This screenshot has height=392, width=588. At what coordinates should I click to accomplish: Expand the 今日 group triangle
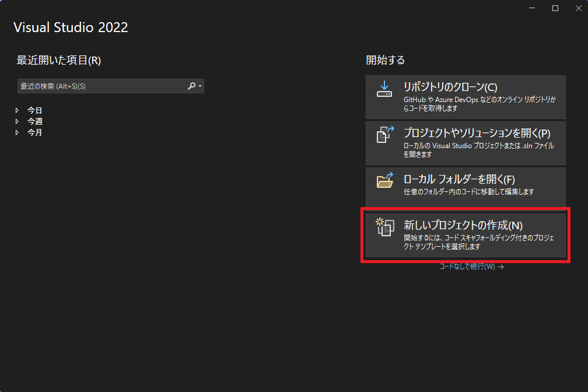pyautogui.click(x=17, y=110)
